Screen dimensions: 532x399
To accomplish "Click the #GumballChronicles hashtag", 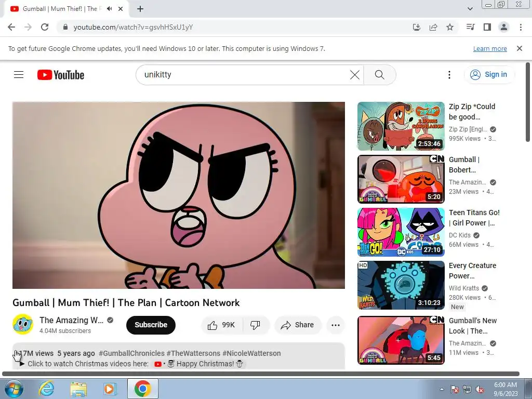I will pos(131,353).
